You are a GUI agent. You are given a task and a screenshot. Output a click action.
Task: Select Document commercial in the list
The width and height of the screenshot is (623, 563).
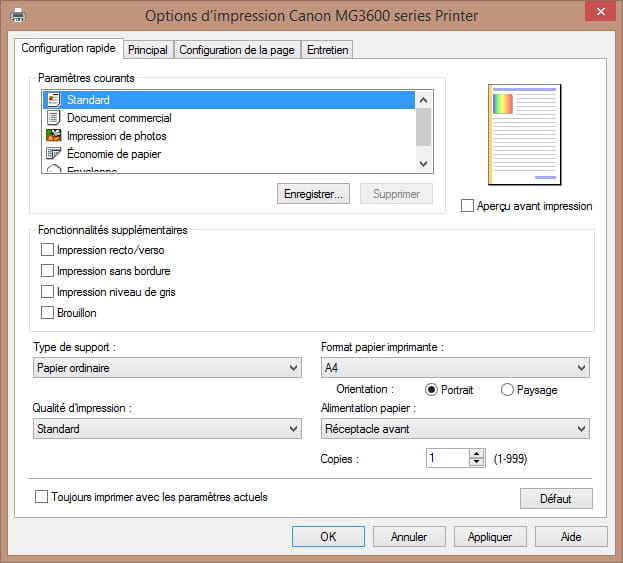tap(228, 118)
